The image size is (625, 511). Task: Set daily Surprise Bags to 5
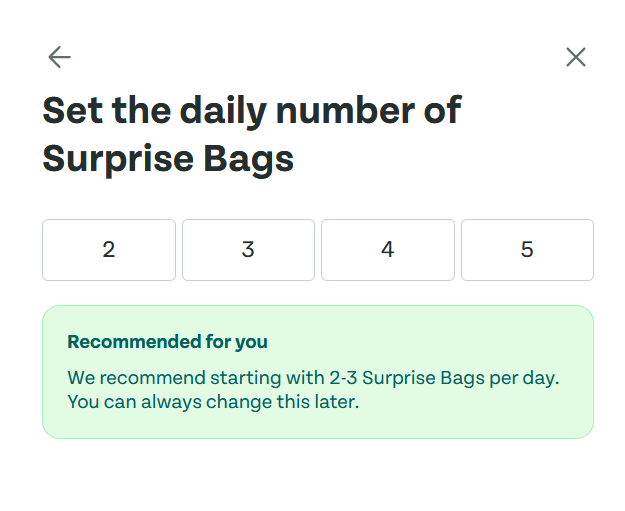[527, 250]
